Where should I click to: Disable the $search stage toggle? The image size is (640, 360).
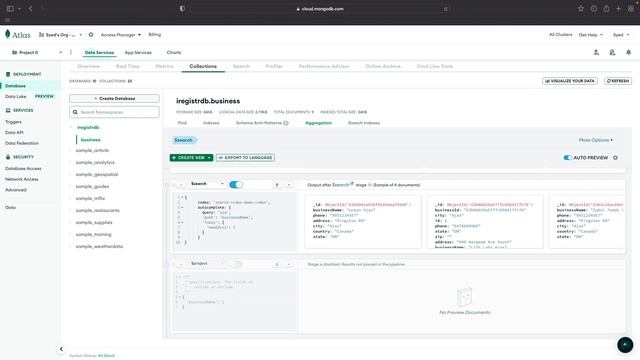pos(236,184)
